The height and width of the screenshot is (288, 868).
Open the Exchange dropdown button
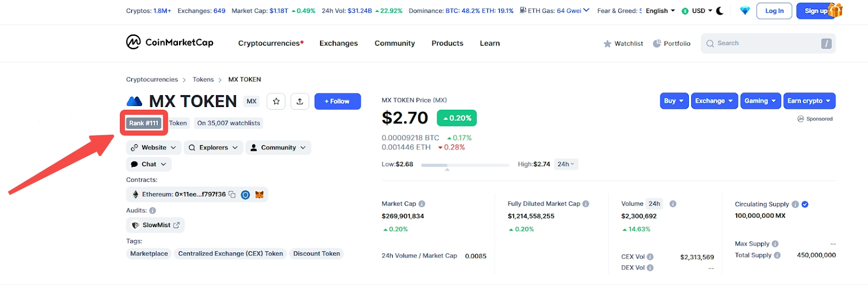point(714,101)
